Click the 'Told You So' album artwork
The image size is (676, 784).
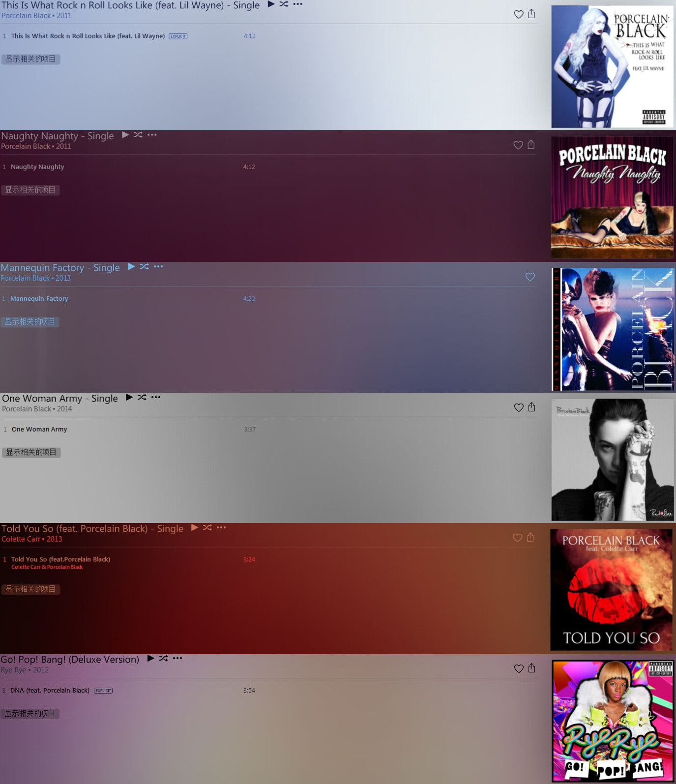click(x=612, y=590)
